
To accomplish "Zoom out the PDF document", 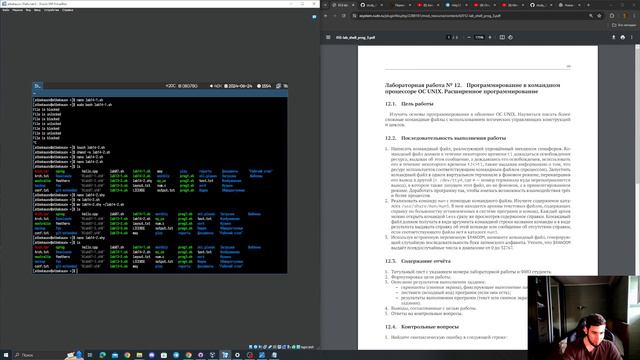I will (469, 37).
